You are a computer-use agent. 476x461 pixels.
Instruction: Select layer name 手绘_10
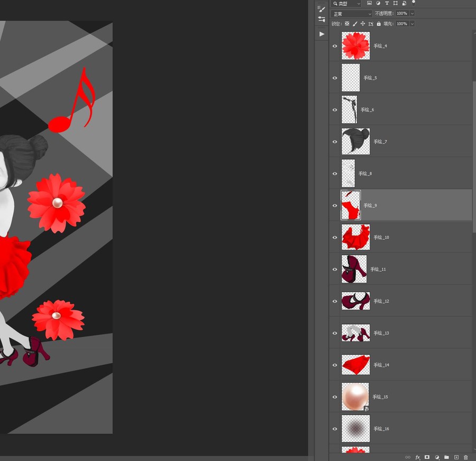tap(381, 237)
